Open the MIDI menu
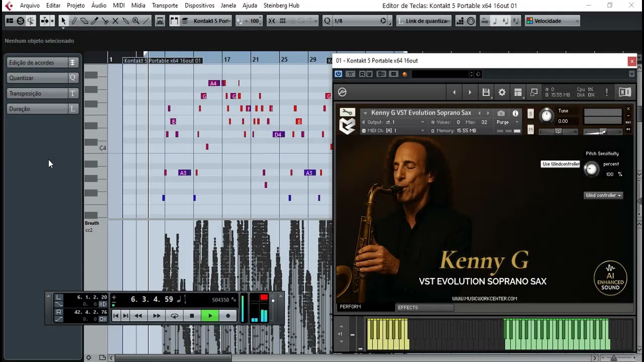644x362 pixels. (119, 6)
